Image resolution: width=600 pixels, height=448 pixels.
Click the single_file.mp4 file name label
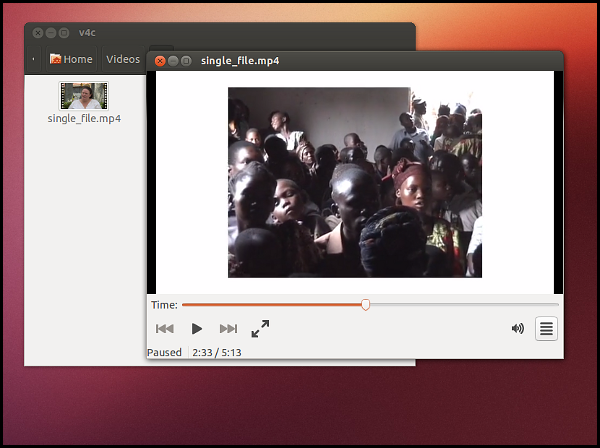84,119
